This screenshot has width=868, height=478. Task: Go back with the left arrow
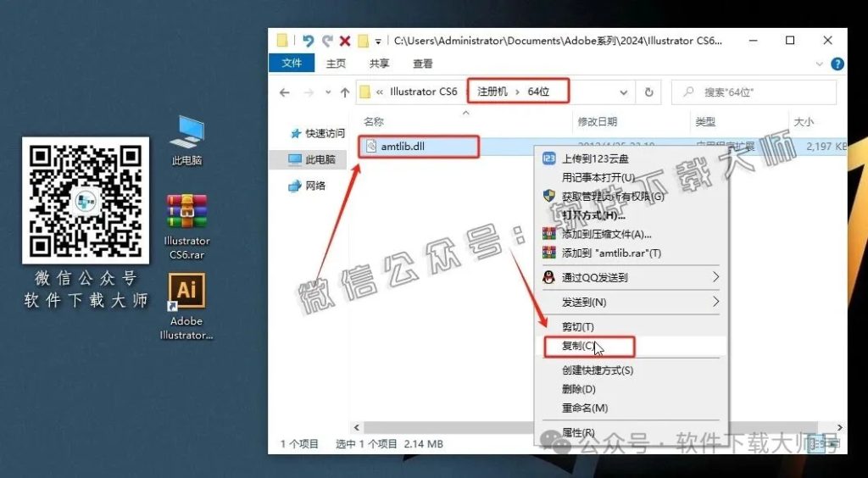click(285, 92)
